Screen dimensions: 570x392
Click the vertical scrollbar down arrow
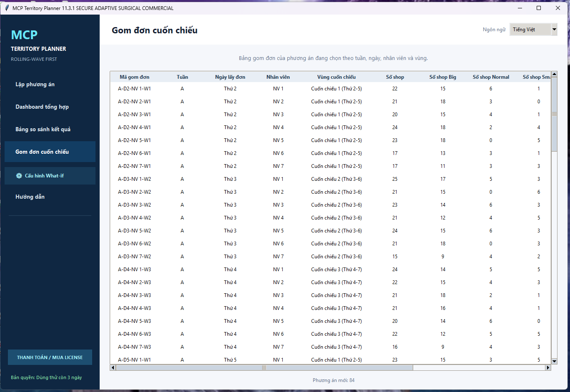pos(554,361)
